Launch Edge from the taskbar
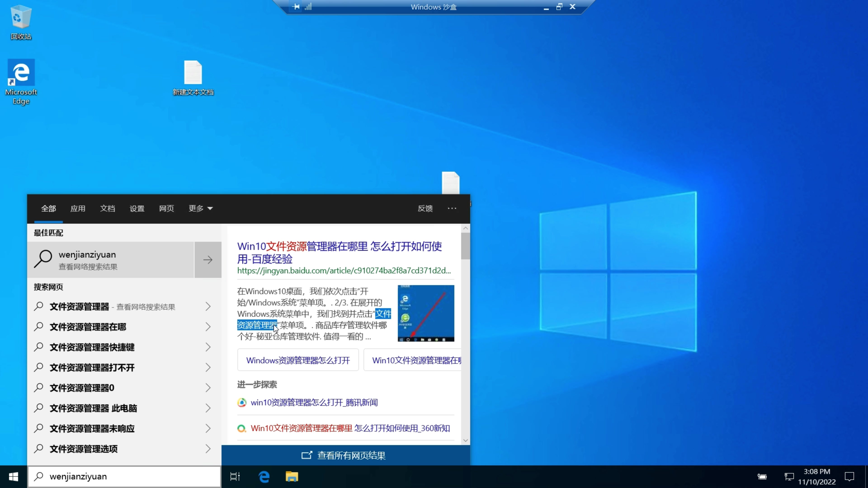This screenshot has width=868, height=488. [264, 476]
